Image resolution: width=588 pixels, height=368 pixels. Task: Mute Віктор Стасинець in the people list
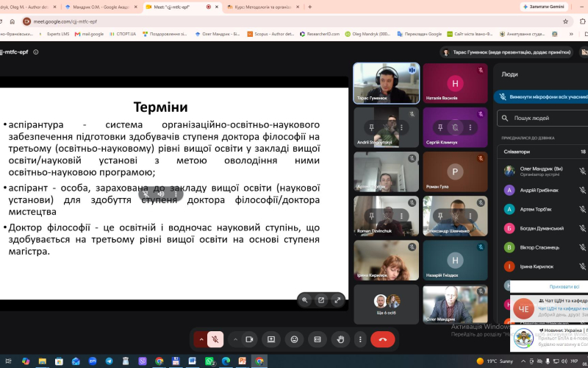[582, 247]
